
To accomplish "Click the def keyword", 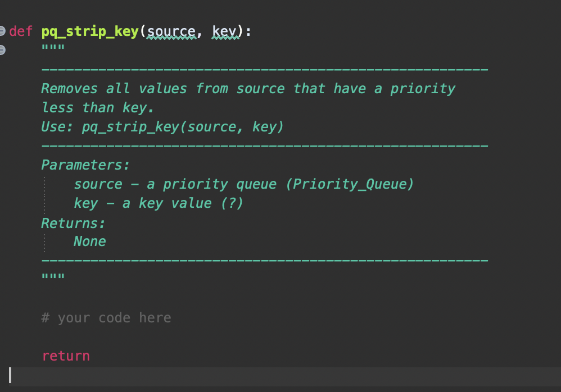I will (20, 31).
